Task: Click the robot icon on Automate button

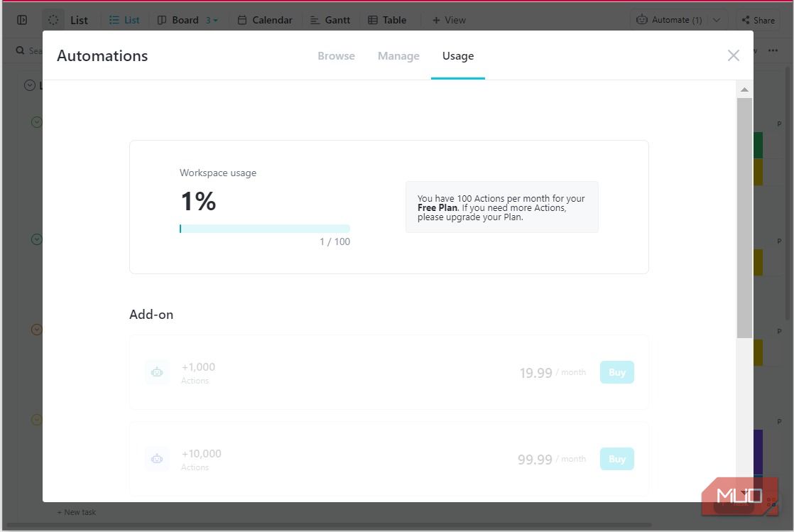Action: [x=642, y=20]
